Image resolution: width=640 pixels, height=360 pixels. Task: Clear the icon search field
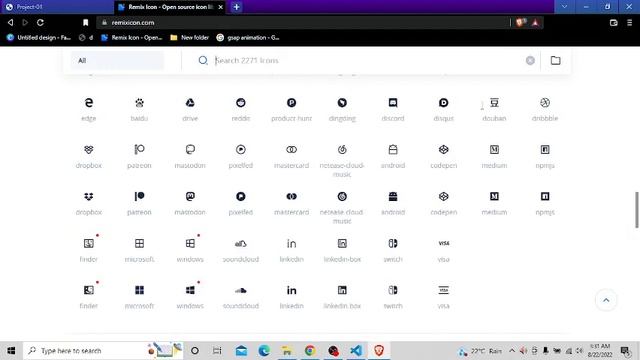coord(530,60)
